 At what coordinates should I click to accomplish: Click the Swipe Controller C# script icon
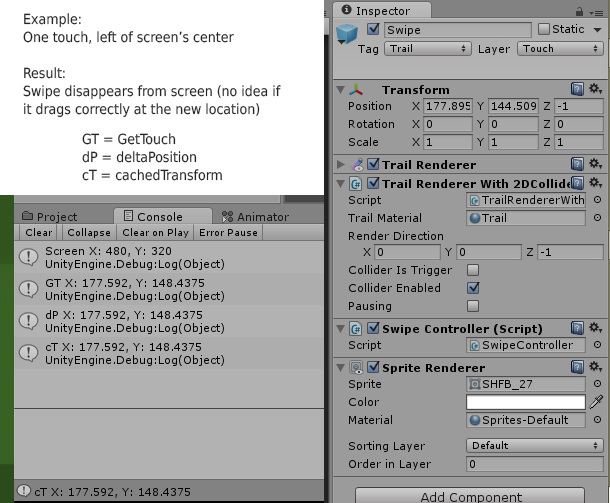[356, 329]
